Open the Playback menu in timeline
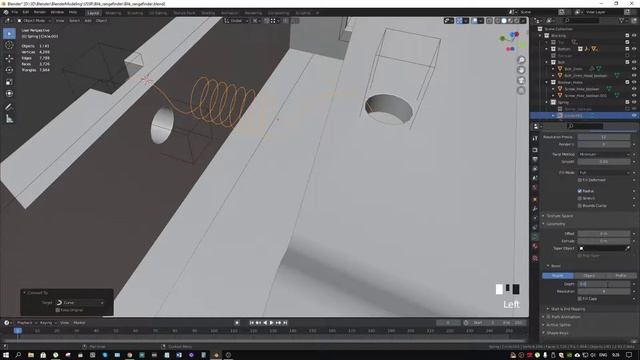Image resolution: width=640 pixels, height=360 pixels. [x=26, y=323]
